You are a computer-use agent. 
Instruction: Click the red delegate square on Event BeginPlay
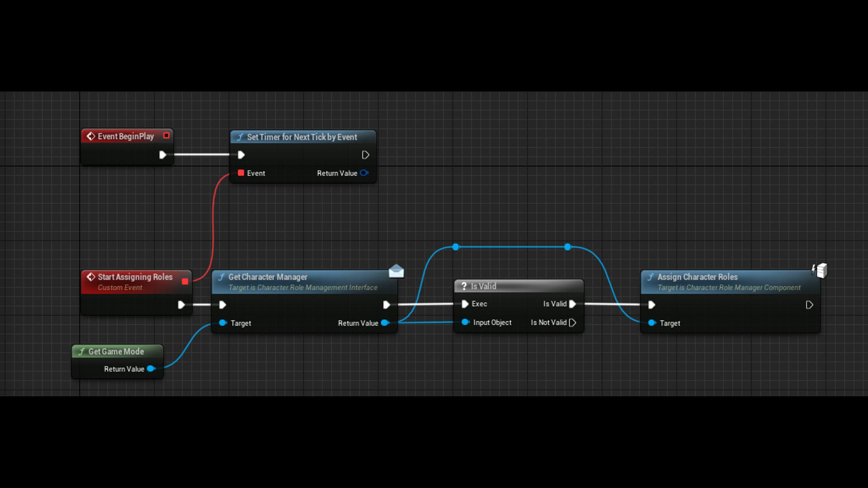(x=166, y=135)
